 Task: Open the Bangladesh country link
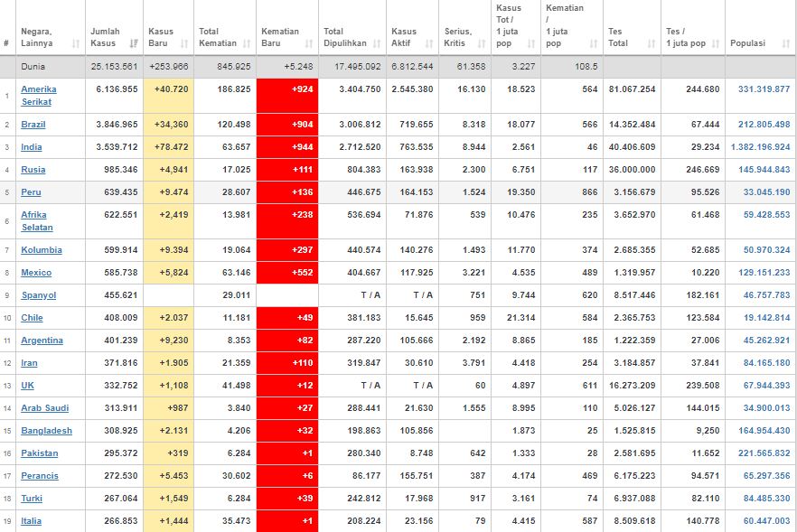click(x=46, y=431)
